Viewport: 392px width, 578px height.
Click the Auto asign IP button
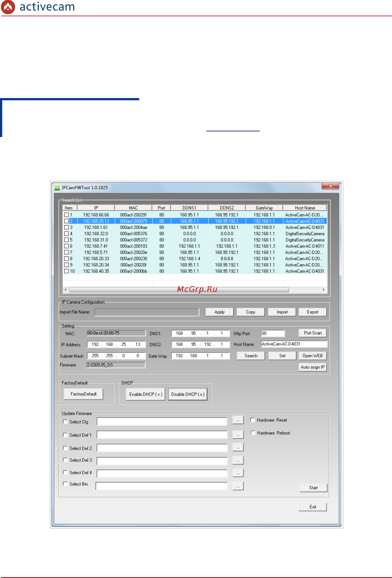[312, 367]
